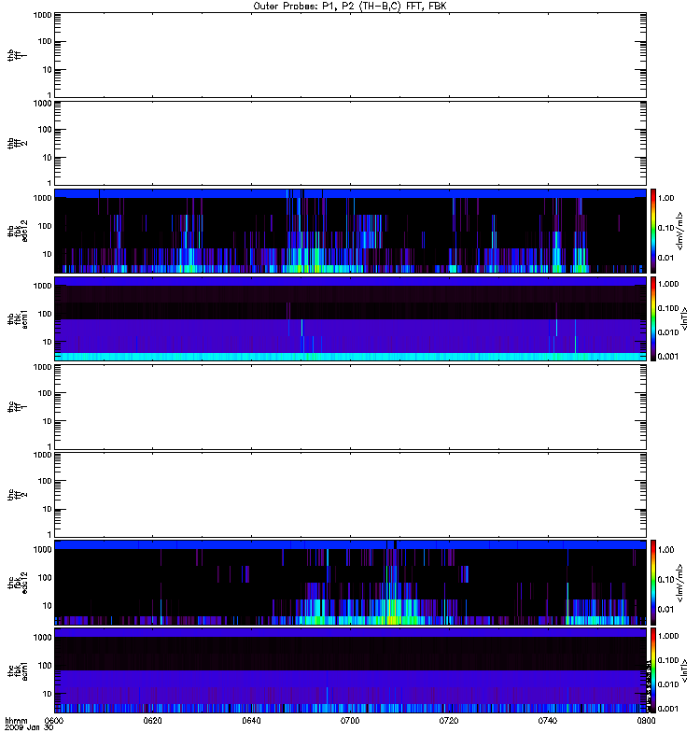Click the <|nT|> unit label beside thb scm1 color bar
Viewport: 700px width, 747px height.
coord(684,318)
